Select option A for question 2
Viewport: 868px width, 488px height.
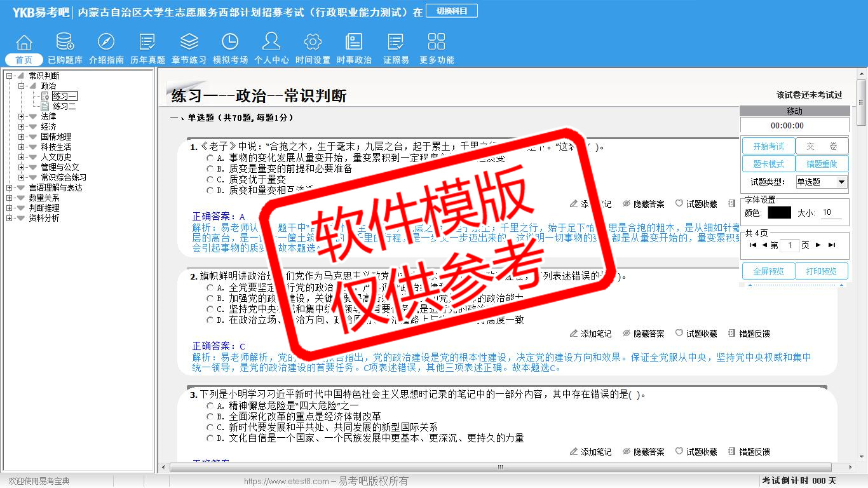[210, 288]
